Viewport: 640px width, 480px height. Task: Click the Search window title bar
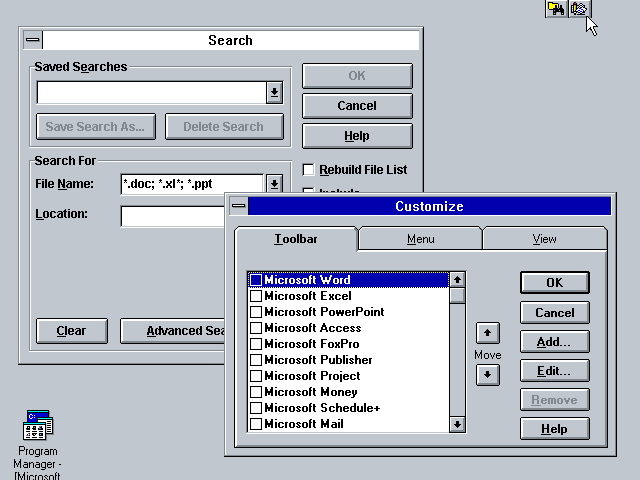pos(231,40)
